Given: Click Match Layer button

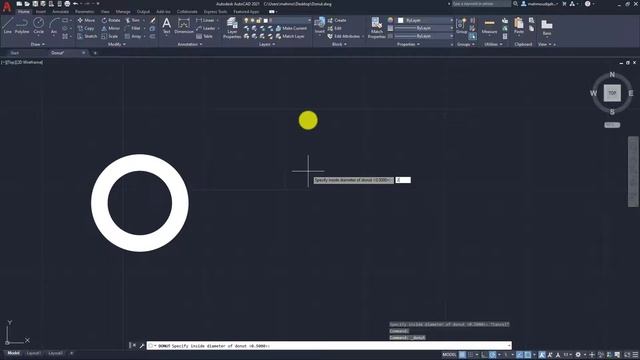Looking at the screenshot, I should pos(290,36).
